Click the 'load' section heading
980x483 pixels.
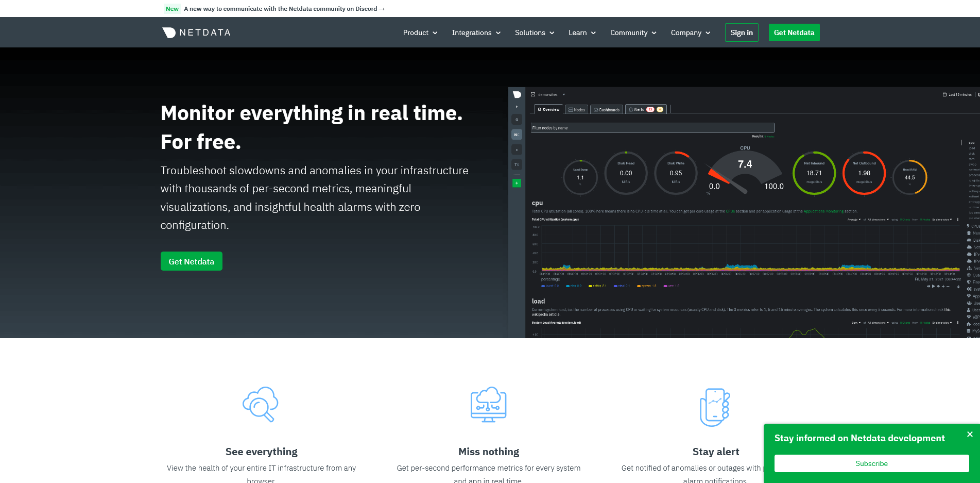[x=538, y=301]
